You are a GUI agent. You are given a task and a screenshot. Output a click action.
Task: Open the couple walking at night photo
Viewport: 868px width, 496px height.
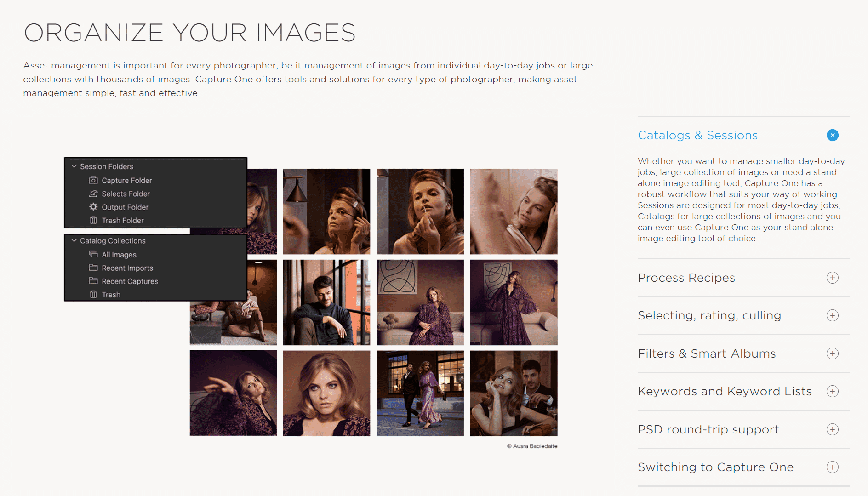click(x=420, y=393)
